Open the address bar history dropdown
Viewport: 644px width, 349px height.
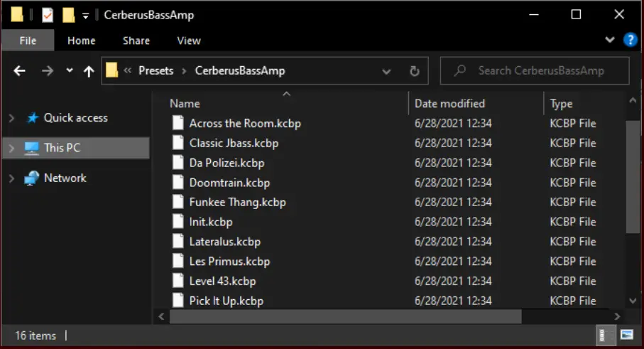386,71
